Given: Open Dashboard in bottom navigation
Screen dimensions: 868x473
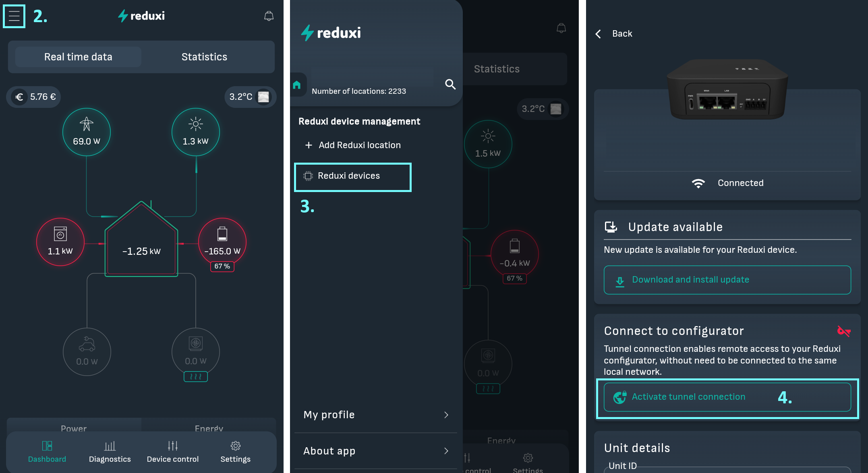Looking at the screenshot, I should click(x=47, y=452).
